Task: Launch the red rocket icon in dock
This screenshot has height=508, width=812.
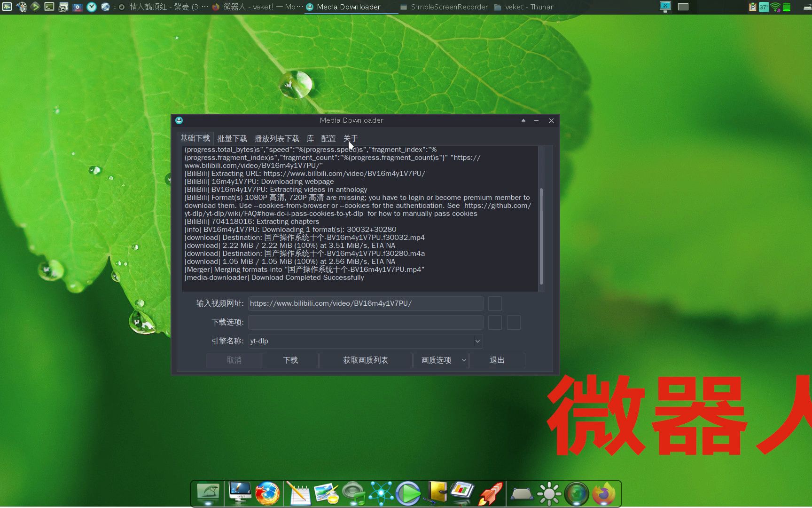Action: click(x=491, y=494)
